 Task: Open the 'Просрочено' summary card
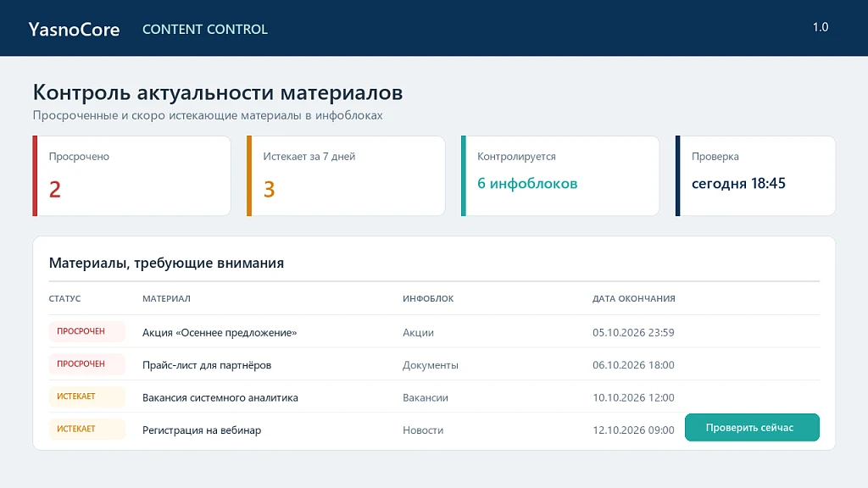pyautogui.click(x=131, y=176)
